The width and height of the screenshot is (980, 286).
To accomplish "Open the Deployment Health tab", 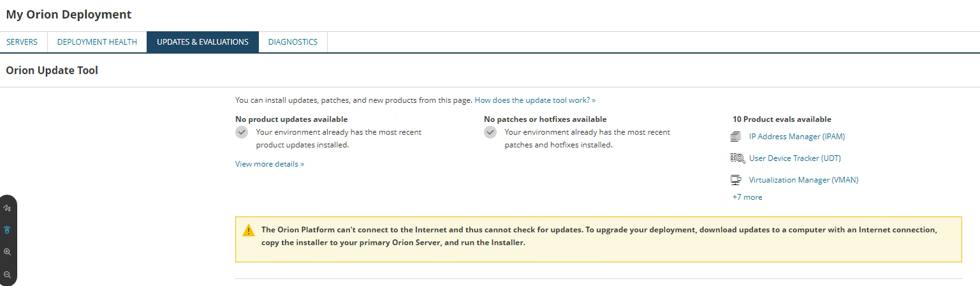I will click(x=97, y=42).
